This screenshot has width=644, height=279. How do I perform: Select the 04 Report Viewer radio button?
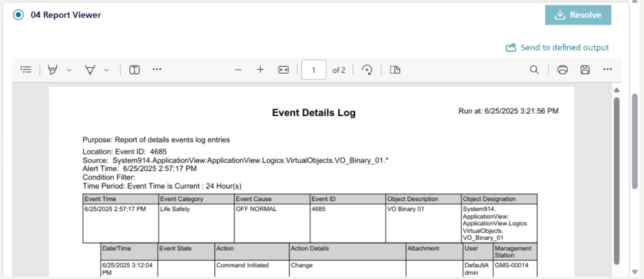(x=18, y=15)
